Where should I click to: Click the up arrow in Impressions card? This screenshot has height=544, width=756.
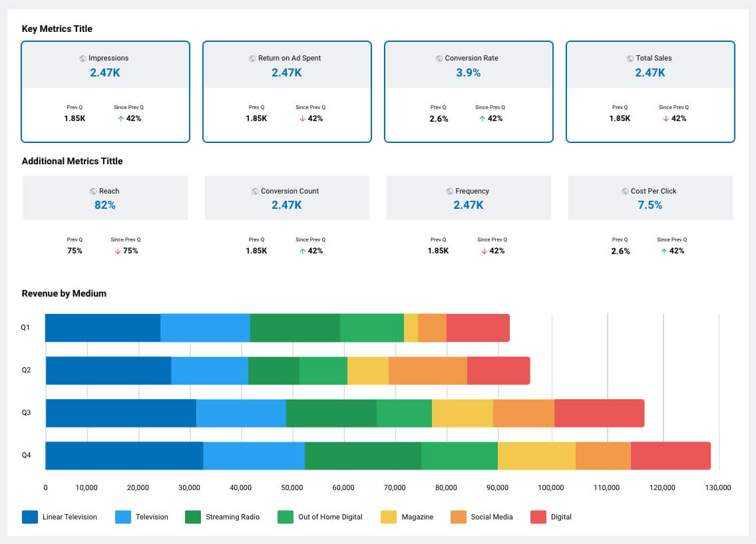point(120,118)
